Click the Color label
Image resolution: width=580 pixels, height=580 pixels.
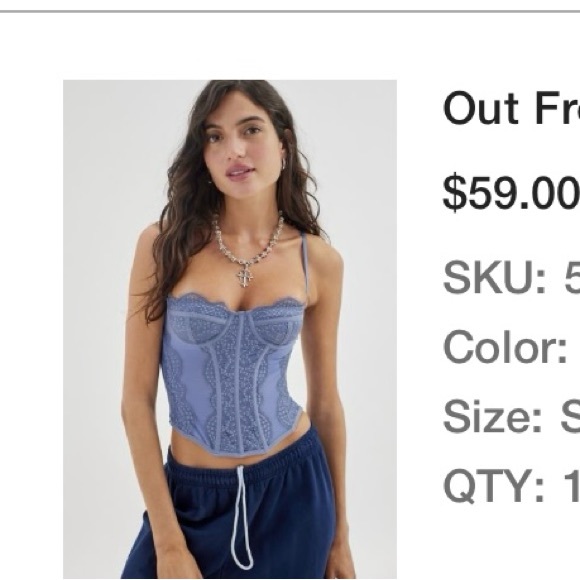505,347
